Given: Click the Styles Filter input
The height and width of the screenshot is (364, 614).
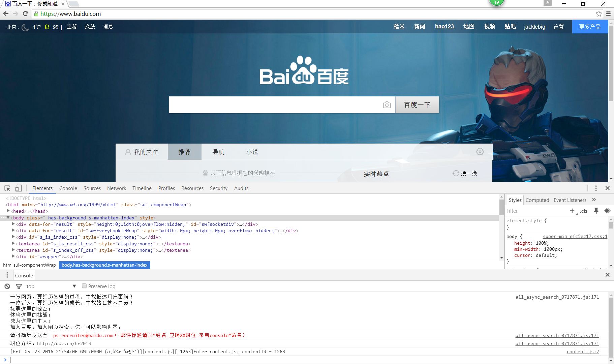Looking at the screenshot, I should [536, 211].
